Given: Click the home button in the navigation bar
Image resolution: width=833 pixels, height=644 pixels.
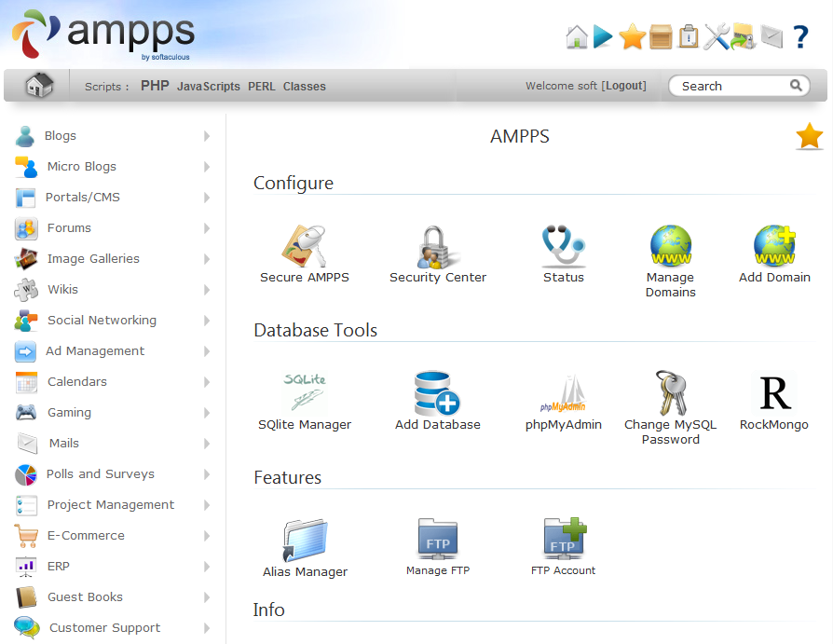Looking at the screenshot, I should point(39,86).
